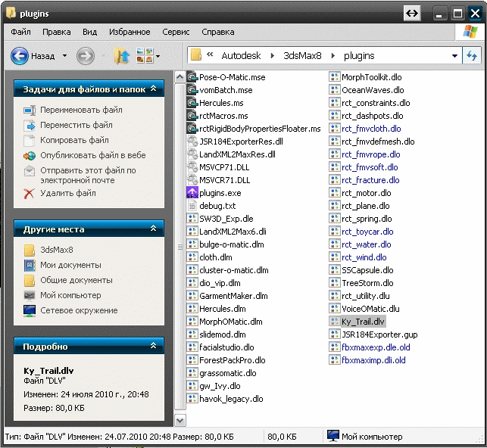Select file havok_legacy.dlo
The image size is (487, 448).
[231, 399]
